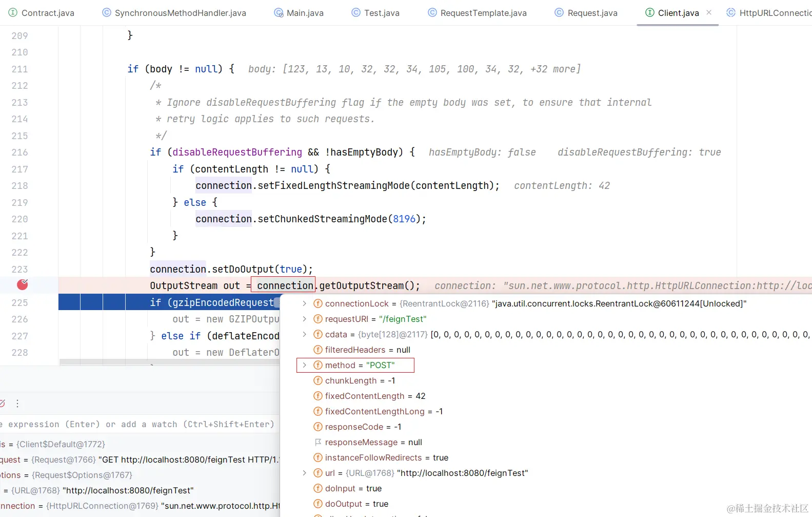Switch to the Main.java tab
Image resolution: width=812 pixels, height=517 pixels.
[299, 13]
